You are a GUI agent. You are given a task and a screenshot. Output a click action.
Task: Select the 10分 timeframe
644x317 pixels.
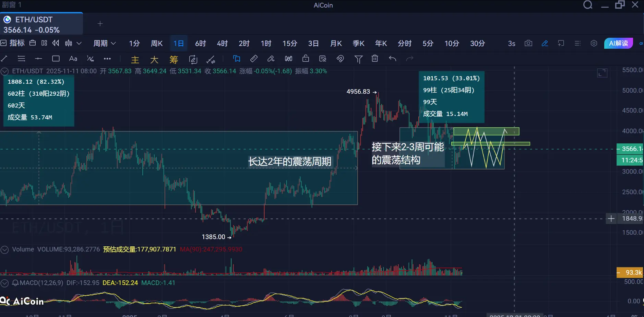(452, 43)
